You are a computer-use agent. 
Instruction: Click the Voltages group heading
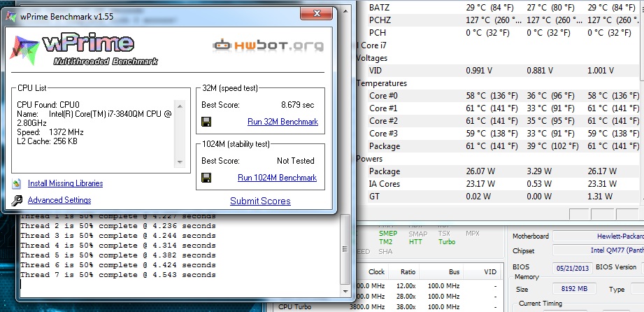372,58
